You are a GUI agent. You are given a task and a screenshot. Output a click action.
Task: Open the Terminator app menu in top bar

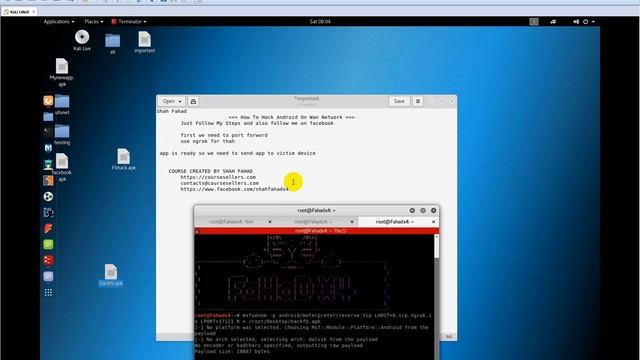pyautogui.click(x=129, y=22)
